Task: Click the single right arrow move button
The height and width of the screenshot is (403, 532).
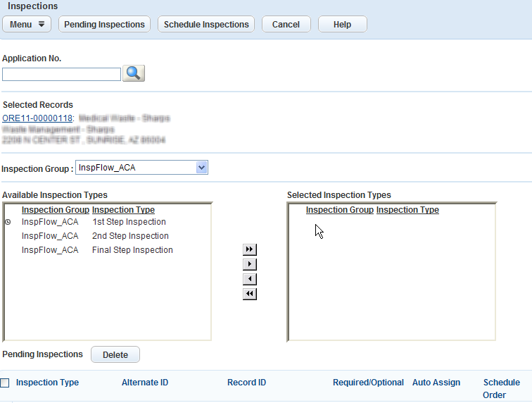Action: (x=249, y=264)
